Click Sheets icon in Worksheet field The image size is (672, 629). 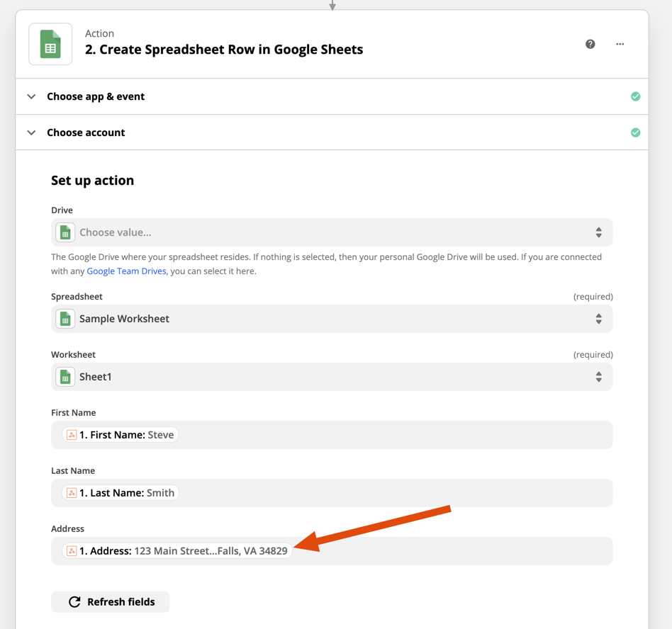coord(65,377)
